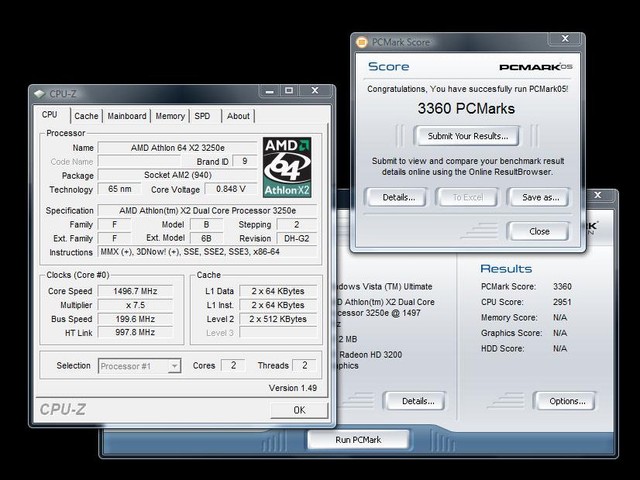Click the Bus Speed value 199.6 MHz

pyautogui.click(x=135, y=319)
